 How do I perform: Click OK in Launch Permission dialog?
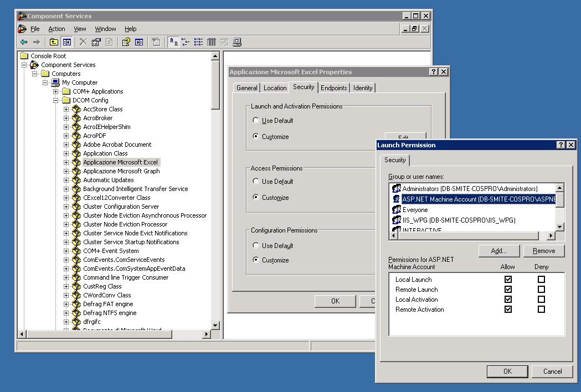[507, 372]
